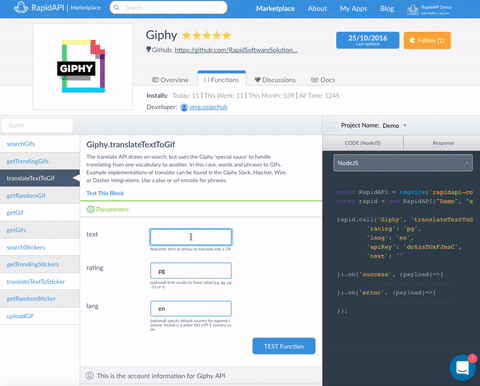Screen dimensions: 480x386
Task: Click the Test This Block link
Action: pos(105,193)
